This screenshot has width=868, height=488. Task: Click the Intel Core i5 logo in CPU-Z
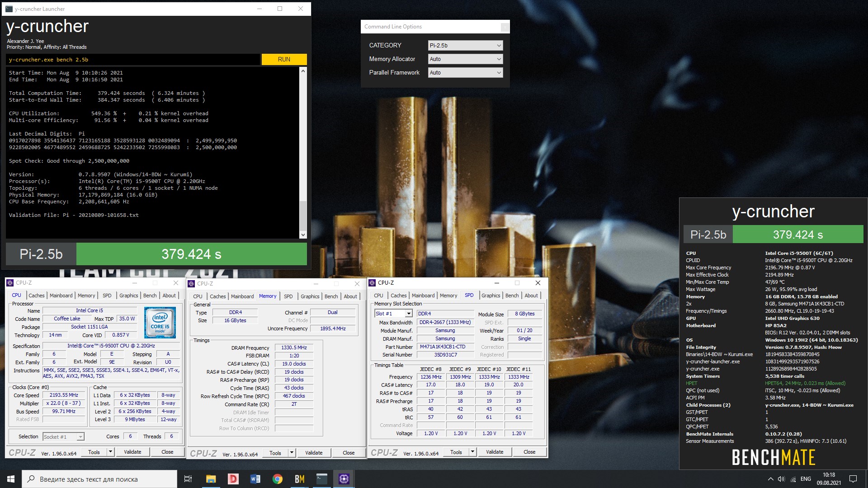[x=160, y=323]
